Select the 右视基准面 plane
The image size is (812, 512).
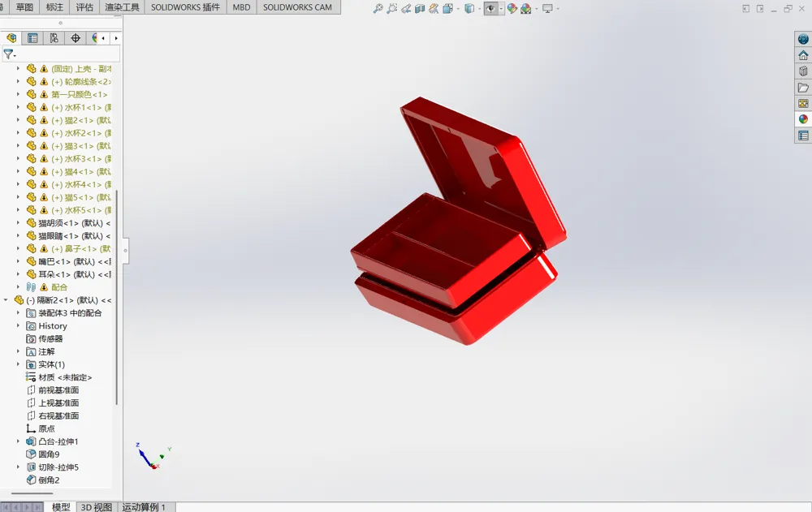[x=53, y=415]
